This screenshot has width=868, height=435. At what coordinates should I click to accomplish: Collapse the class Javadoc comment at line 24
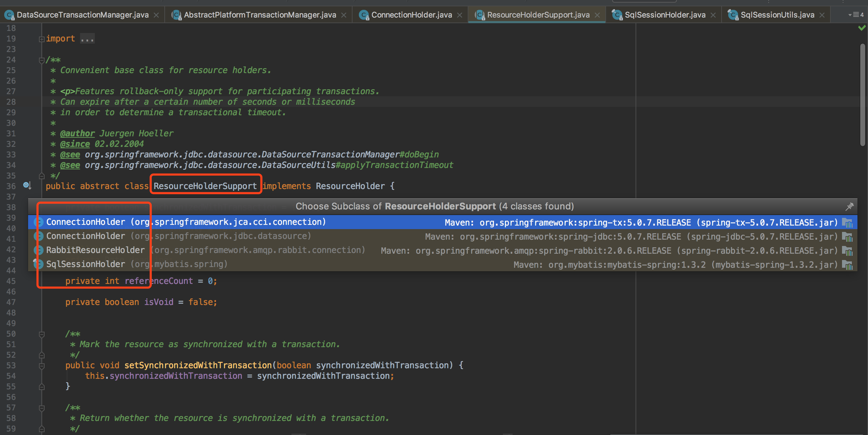click(x=41, y=60)
